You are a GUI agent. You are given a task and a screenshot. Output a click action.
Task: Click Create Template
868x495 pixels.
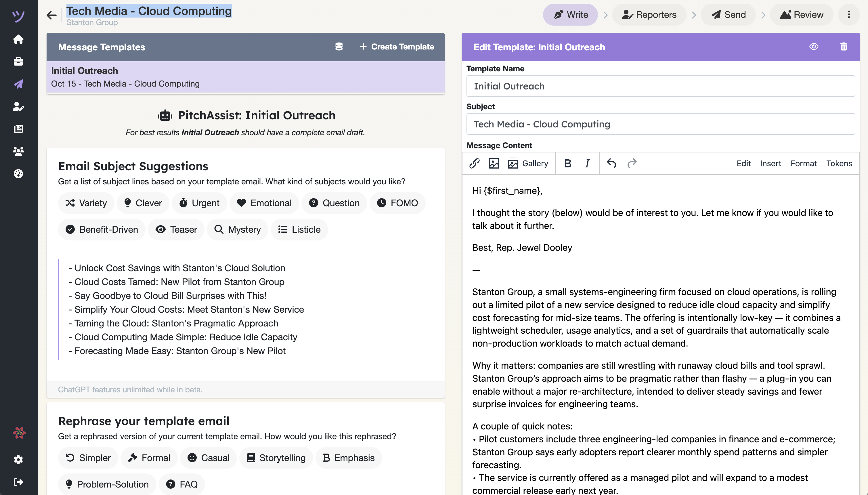(x=397, y=47)
